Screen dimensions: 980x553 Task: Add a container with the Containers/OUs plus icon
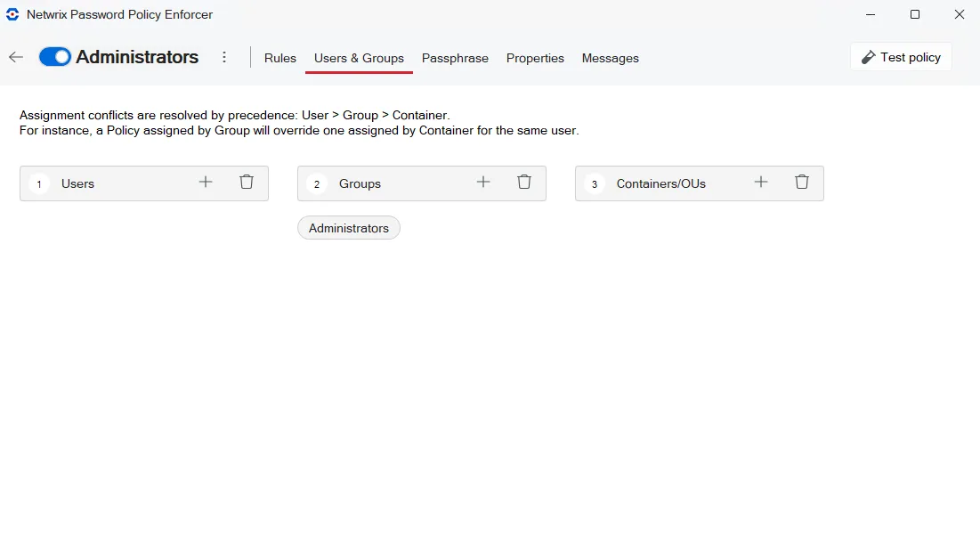click(761, 182)
